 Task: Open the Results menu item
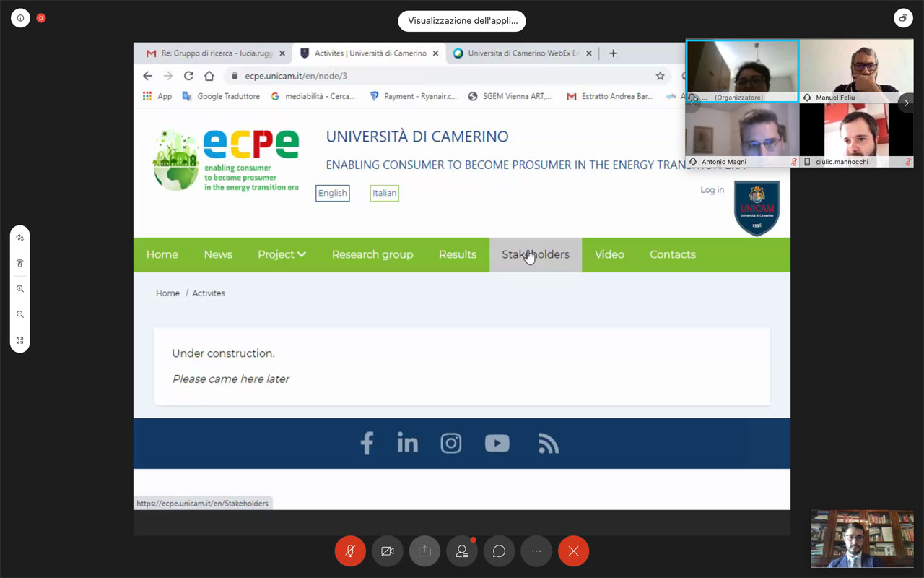coord(458,254)
